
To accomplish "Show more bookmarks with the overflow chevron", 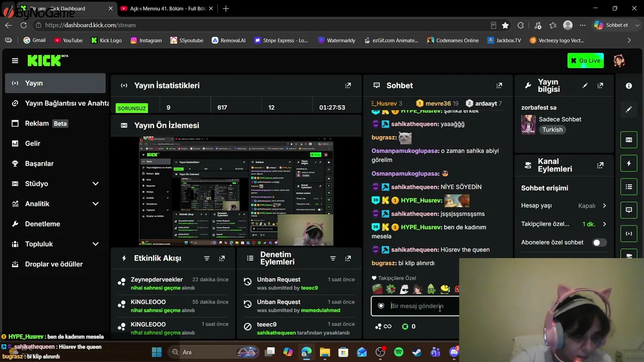I will pos(629,40).
